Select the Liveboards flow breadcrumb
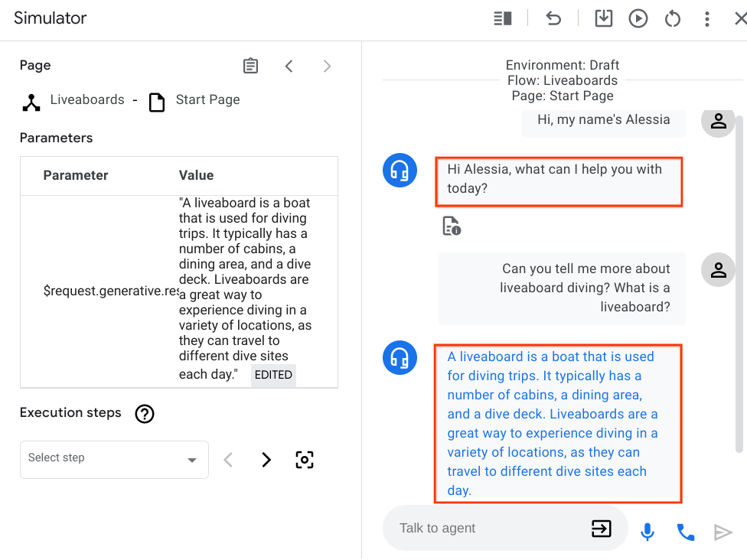This screenshot has height=560, width=747. pyautogui.click(x=86, y=99)
